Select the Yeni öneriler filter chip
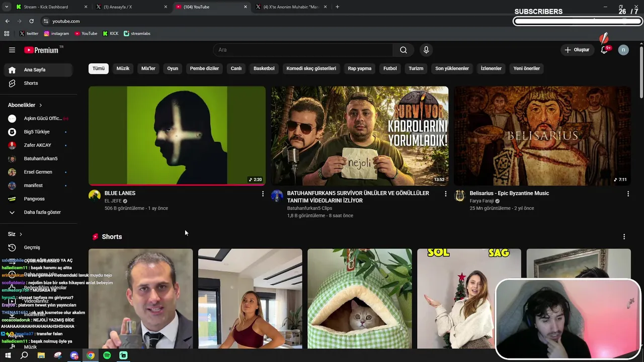 coord(526,68)
